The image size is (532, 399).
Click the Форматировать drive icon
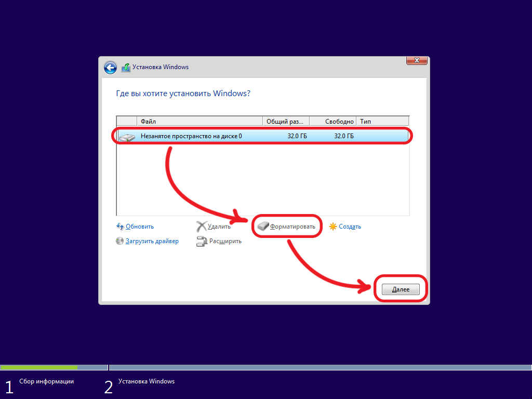pos(264,227)
